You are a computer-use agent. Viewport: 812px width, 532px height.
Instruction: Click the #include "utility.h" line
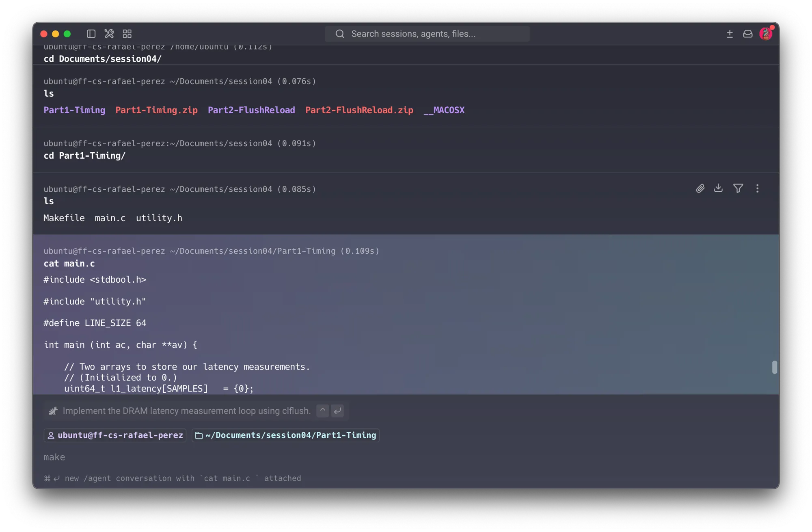pos(95,301)
